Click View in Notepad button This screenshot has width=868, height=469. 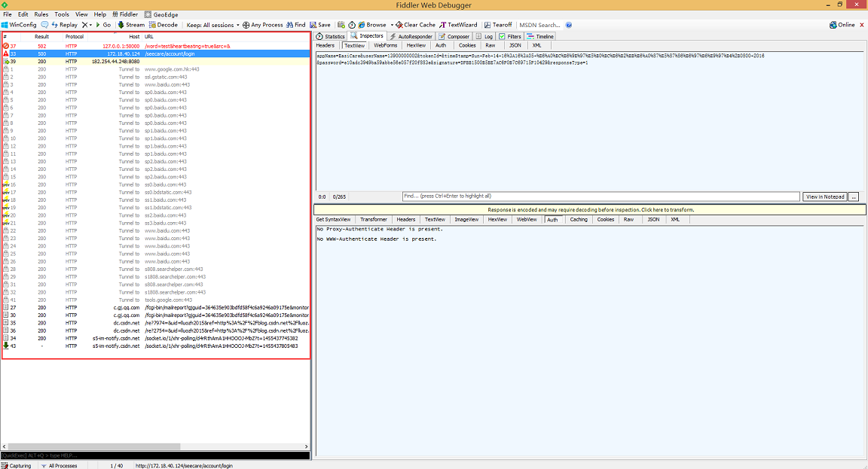(825, 197)
